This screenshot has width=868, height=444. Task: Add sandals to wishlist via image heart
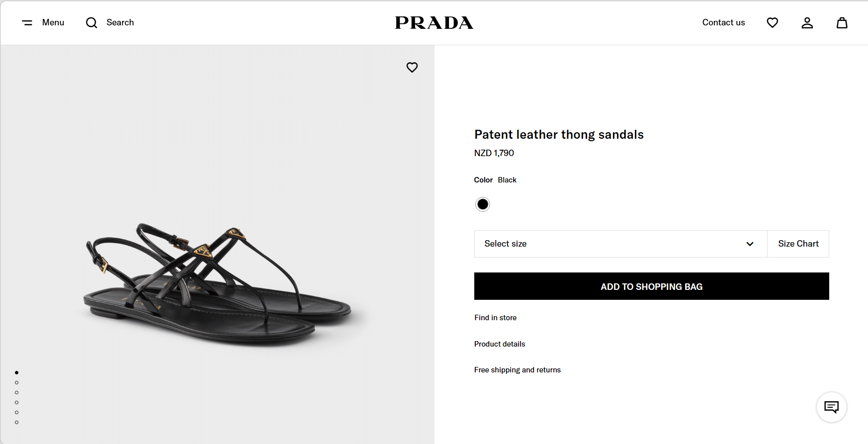pos(412,67)
